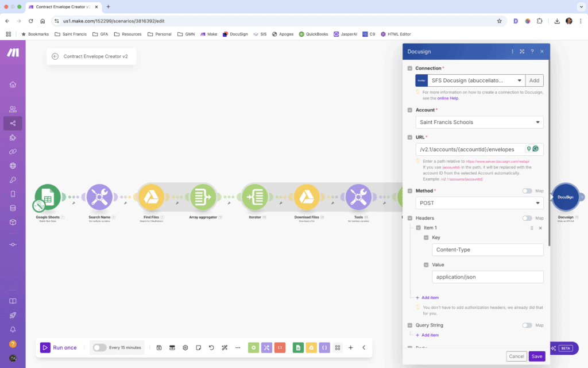Viewport: 588px width, 368px height.
Task: Click the auto-align wand icon in the toolbar
Action: (224, 347)
